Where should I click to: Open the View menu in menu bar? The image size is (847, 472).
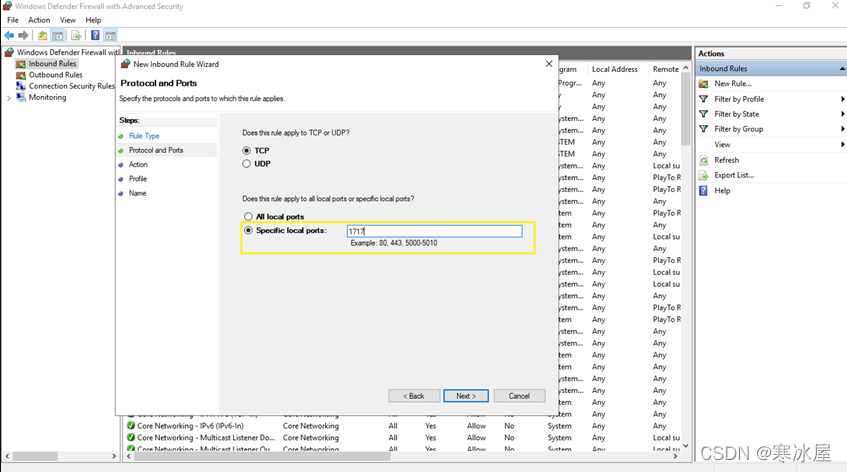point(67,20)
